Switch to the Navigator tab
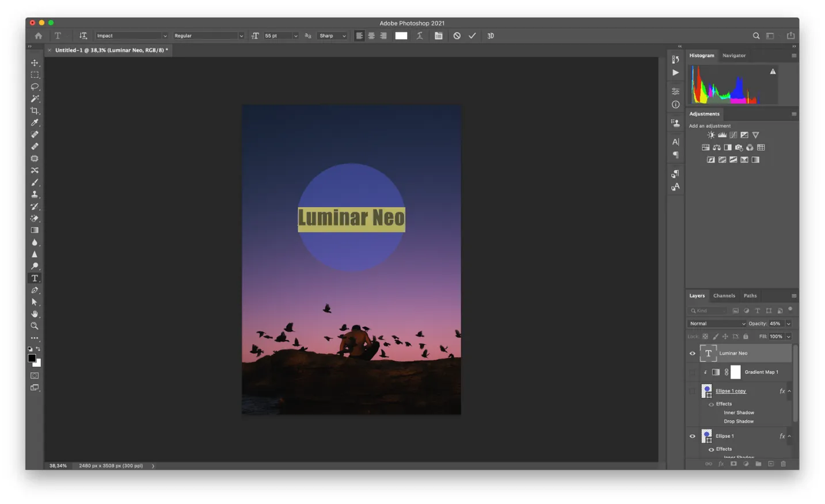The height and width of the screenshot is (504, 825). click(x=734, y=55)
